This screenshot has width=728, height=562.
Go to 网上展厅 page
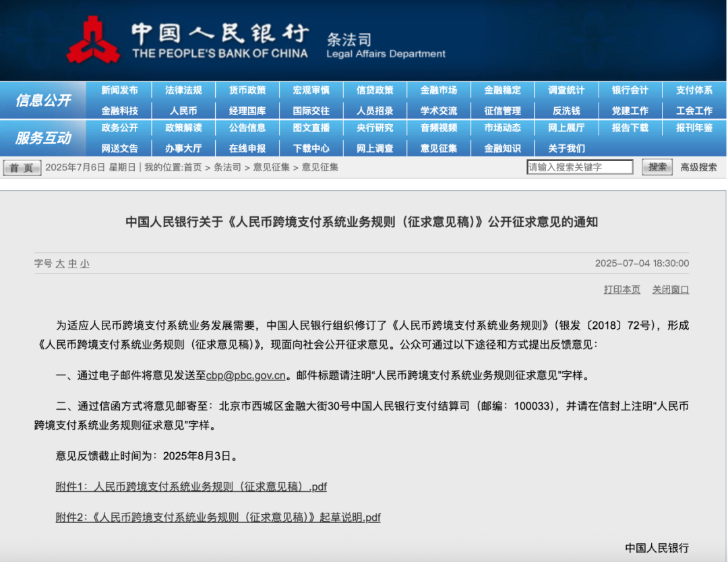[x=566, y=127]
